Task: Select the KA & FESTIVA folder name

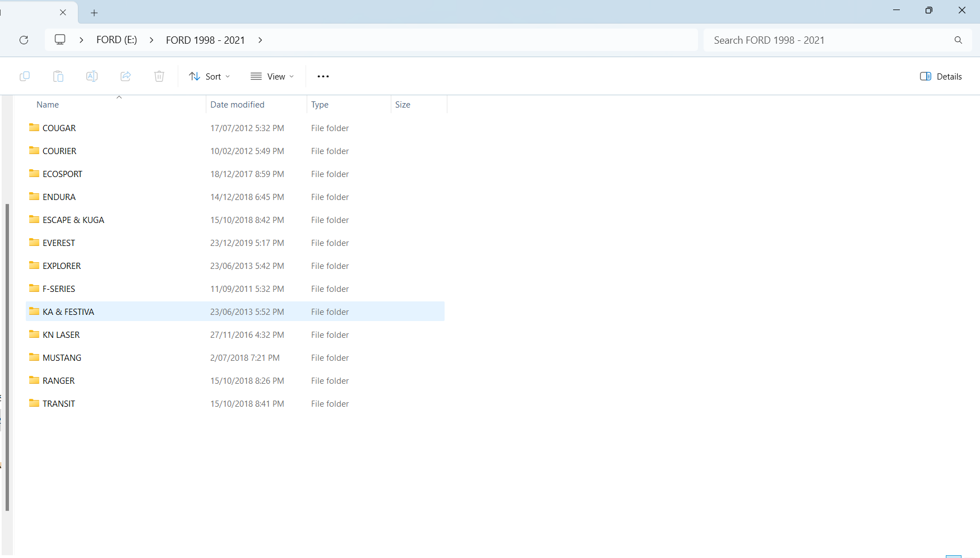Action: [68, 311]
